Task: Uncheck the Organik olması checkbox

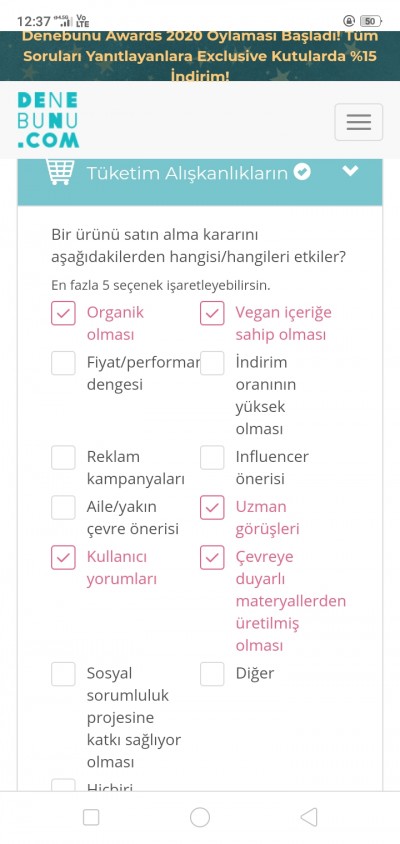Action: [x=63, y=313]
